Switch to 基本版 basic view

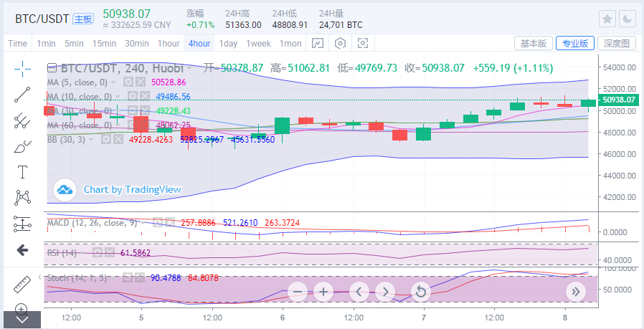[534, 44]
